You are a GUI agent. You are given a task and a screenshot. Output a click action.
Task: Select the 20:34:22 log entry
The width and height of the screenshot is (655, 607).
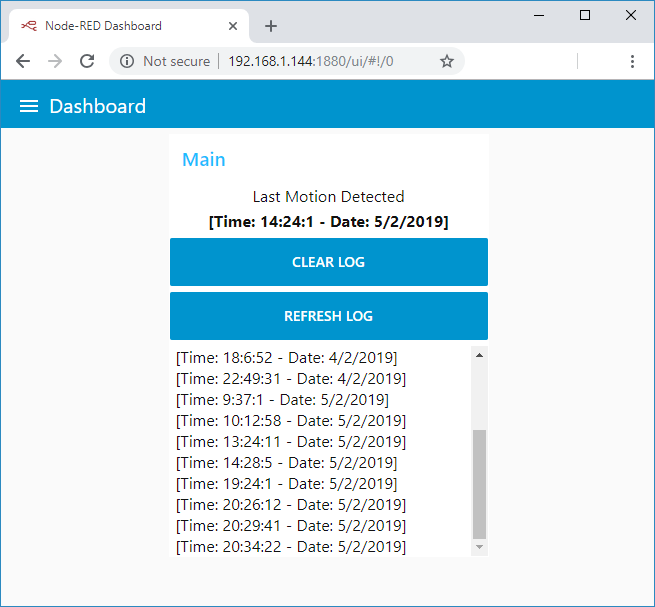click(291, 546)
